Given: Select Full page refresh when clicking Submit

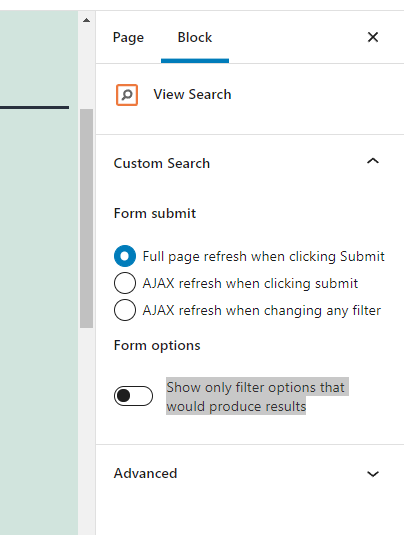Looking at the screenshot, I should (x=125, y=256).
